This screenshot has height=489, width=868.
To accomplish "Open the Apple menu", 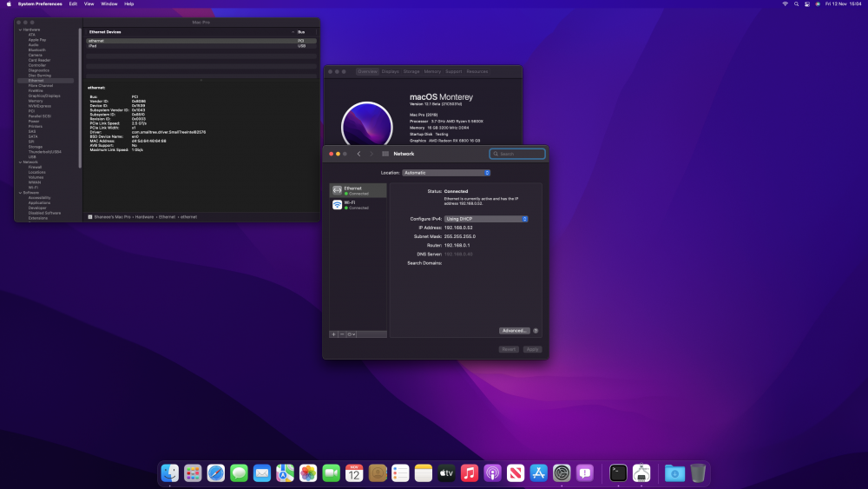I will point(9,3).
